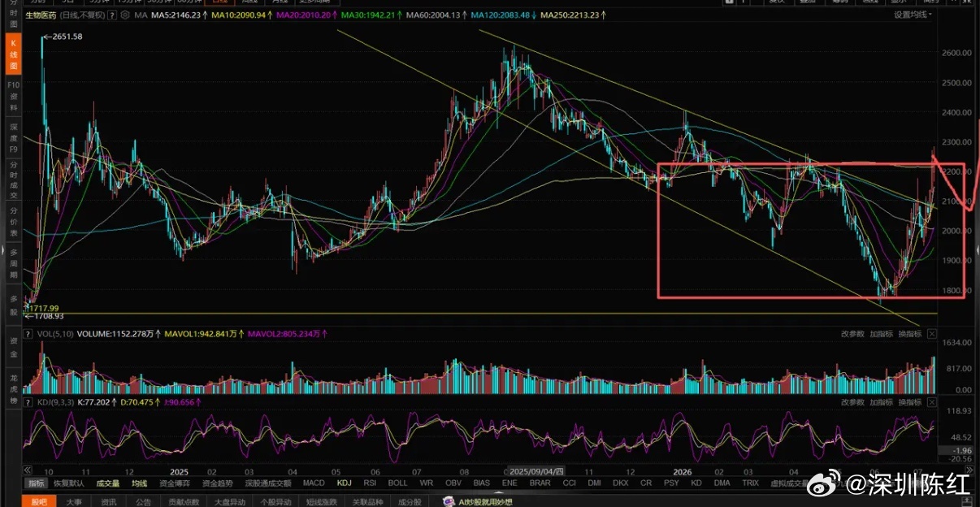Switch to the KDJ indicator
Screen dimensions: 980x507
coord(345,483)
